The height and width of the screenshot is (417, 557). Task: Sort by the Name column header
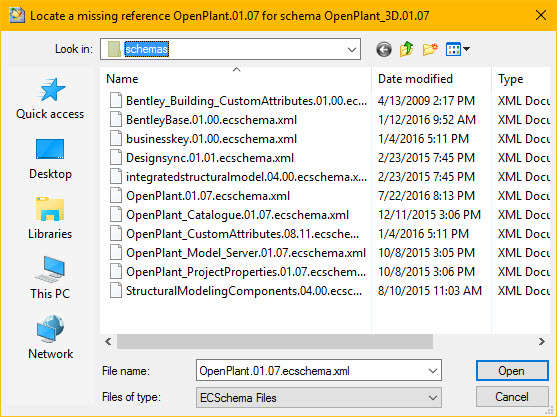coord(122,79)
